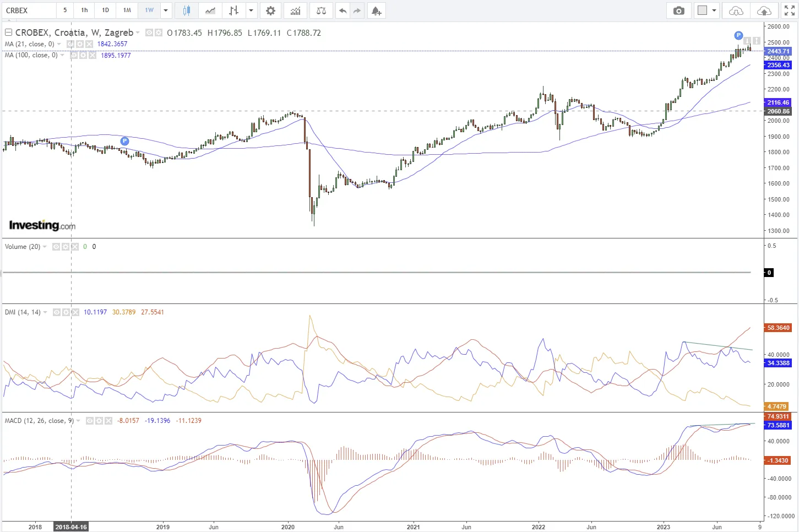Expand the MA (21, close, 0) dropdown arrow
This screenshot has height=532, width=799.
[59, 44]
